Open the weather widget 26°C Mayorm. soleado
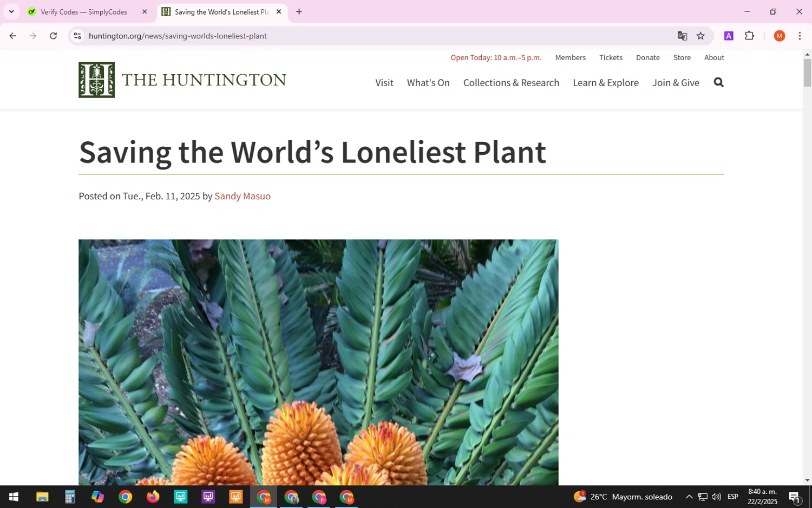 [x=623, y=497]
